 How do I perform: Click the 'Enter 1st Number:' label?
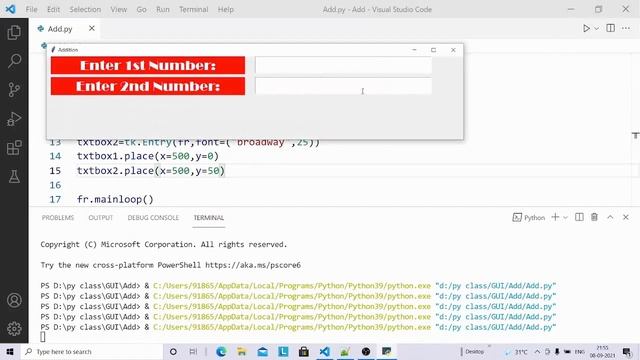148,65
